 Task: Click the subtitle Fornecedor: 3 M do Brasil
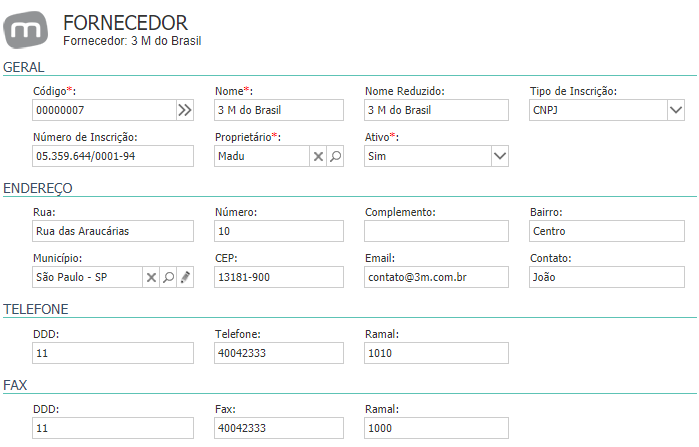pyautogui.click(x=132, y=41)
